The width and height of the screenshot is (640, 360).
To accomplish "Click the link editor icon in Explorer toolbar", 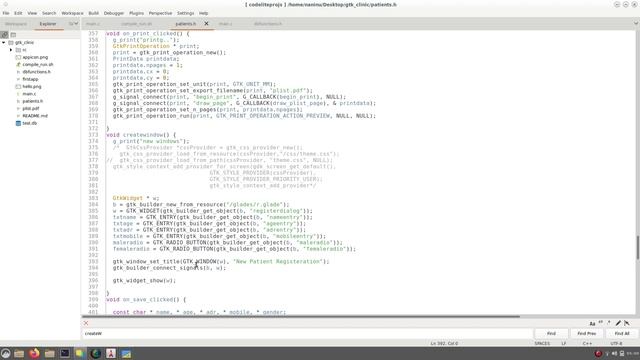I will click(4, 35).
